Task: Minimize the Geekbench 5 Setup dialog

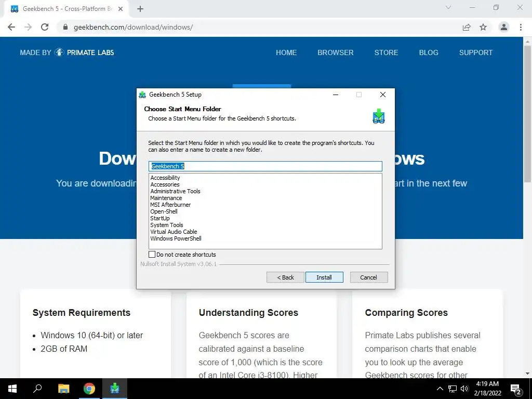Action: pyautogui.click(x=336, y=95)
